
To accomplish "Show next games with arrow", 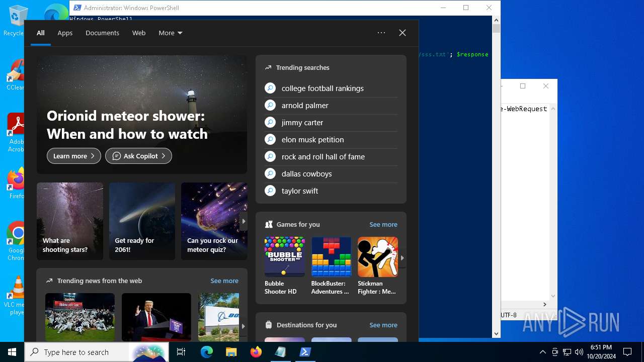I will coord(402,258).
